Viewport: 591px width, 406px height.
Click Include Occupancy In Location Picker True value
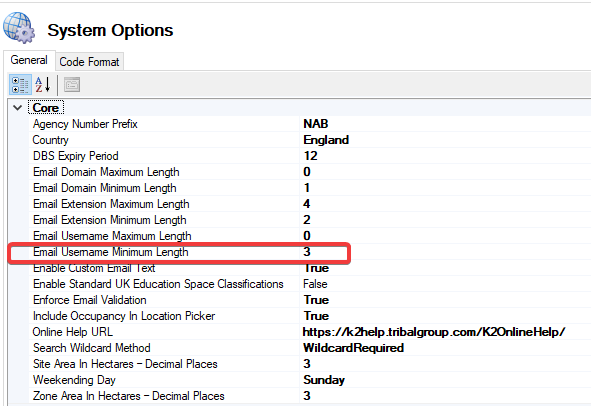pos(316,316)
